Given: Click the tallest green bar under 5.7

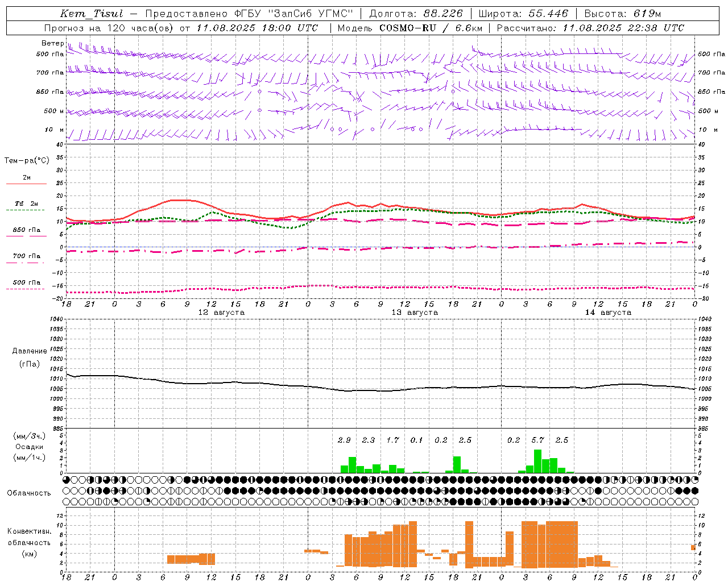Looking at the screenshot, I should pos(537,462).
